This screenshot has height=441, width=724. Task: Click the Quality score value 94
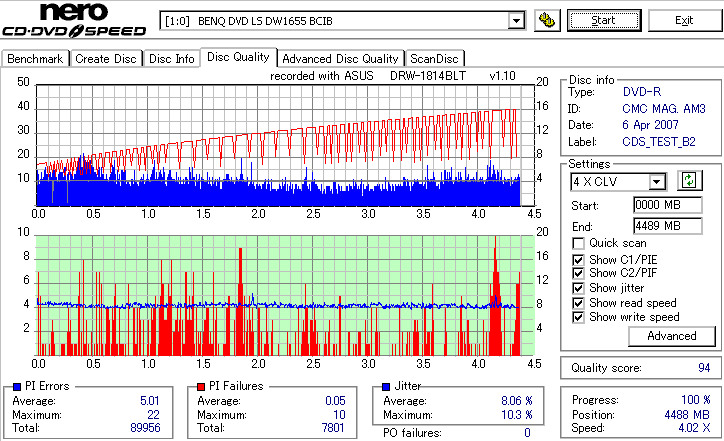pos(704,368)
